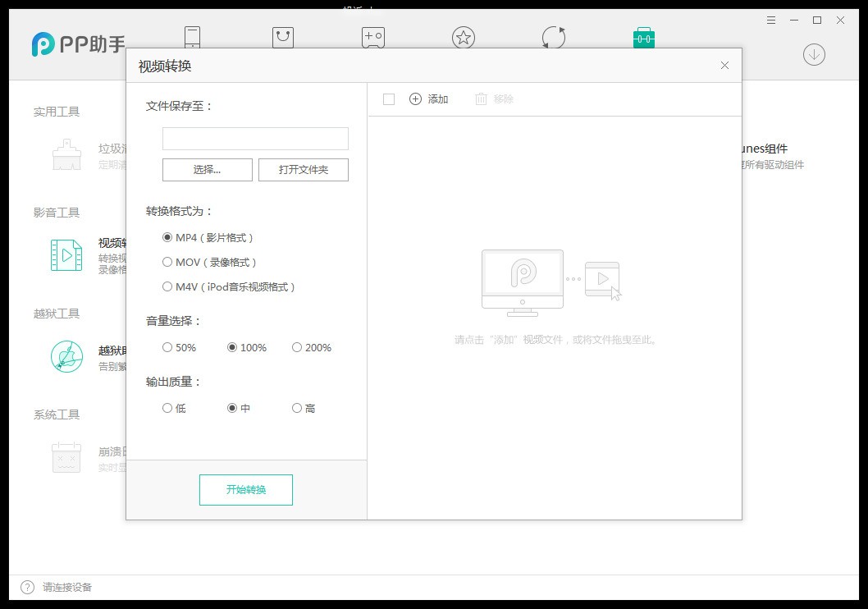Viewport: 868px width, 609px height.
Task: Open the download manager arrow icon
Action: (814, 54)
